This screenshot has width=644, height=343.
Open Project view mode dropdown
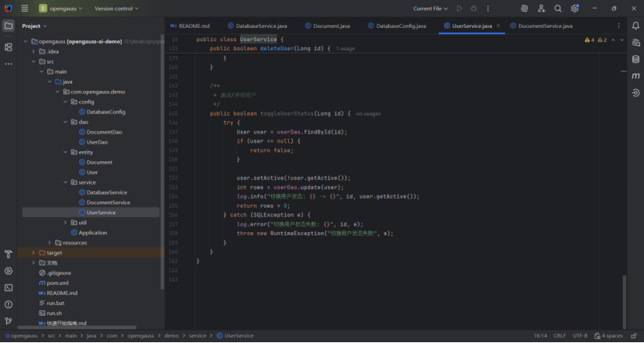pyautogui.click(x=34, y=26)
